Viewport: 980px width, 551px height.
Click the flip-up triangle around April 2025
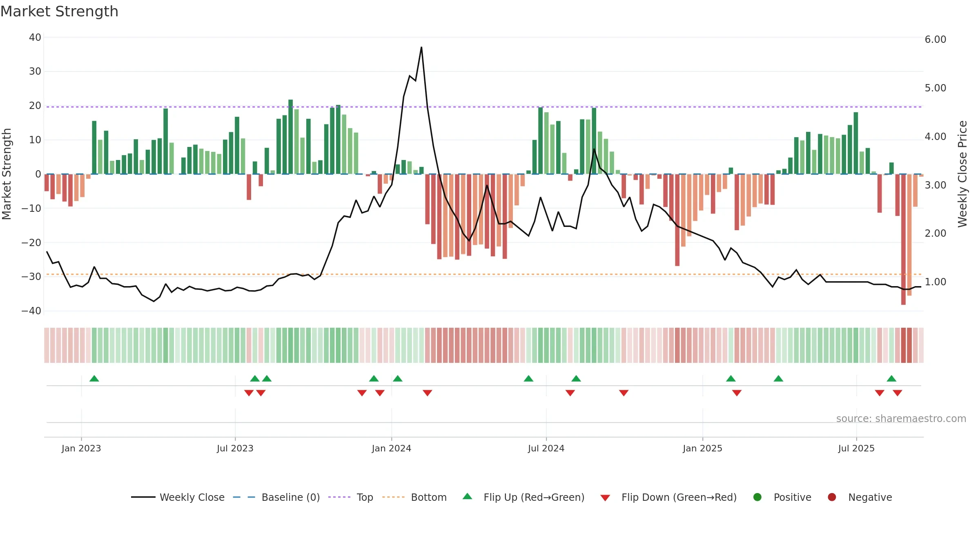(778, 378)
